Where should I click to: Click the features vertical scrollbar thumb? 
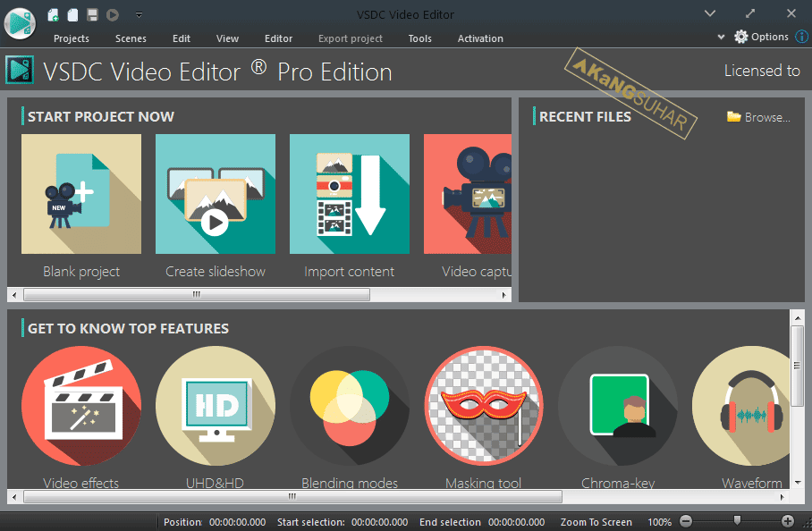coord(798,366)
